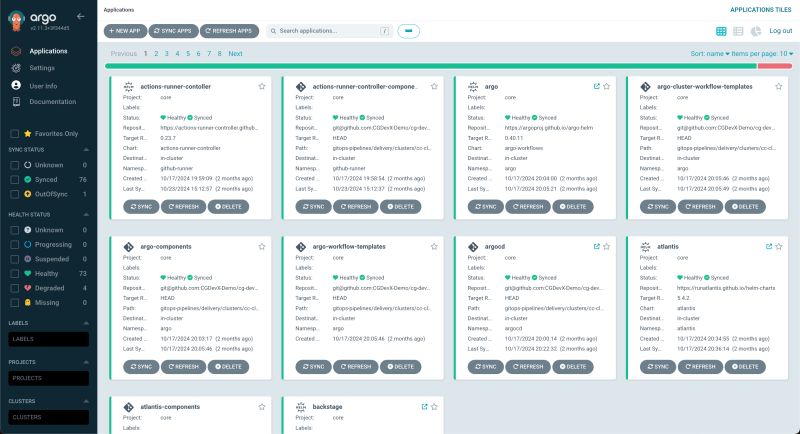Screen dimensions: 800x434
Task: Enable Favorites Only filter checkbox
Action: [14, 134]
